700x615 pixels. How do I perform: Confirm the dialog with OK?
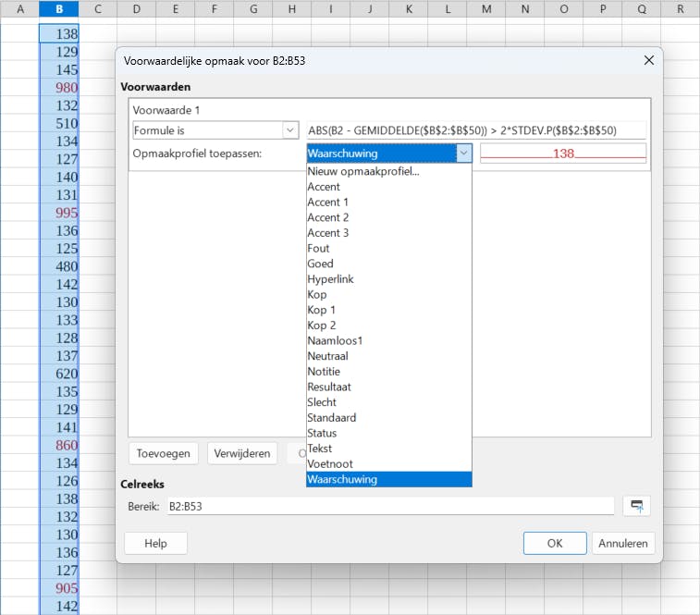click(x=555, y=543)
